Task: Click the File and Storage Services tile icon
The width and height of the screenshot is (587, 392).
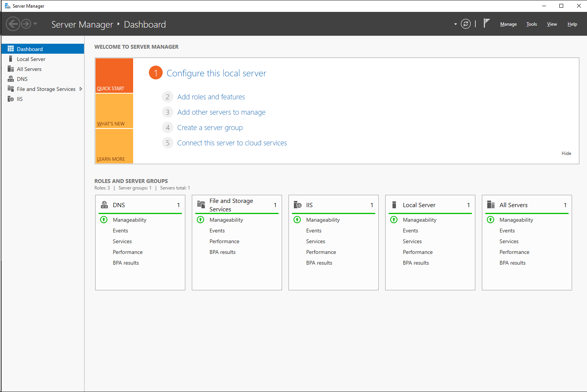Action: click(x=201, y=204)
